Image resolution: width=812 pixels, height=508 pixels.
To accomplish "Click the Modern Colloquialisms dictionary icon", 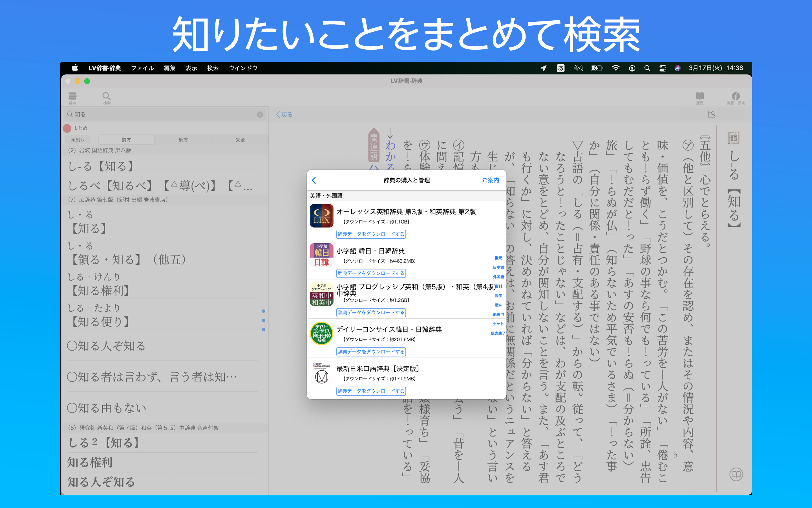I will click(321, 373).
